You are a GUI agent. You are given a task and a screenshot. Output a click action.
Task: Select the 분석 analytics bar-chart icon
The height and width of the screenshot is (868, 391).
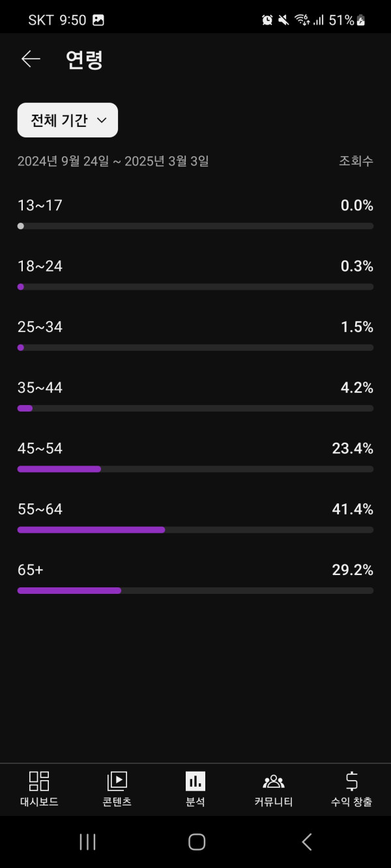[x=195, y=781]
